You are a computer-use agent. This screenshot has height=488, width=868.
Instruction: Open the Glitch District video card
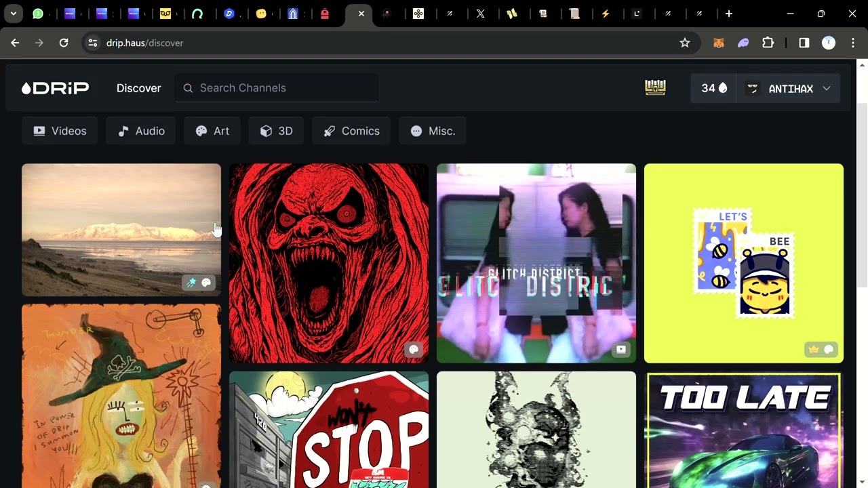pos(536,263)
